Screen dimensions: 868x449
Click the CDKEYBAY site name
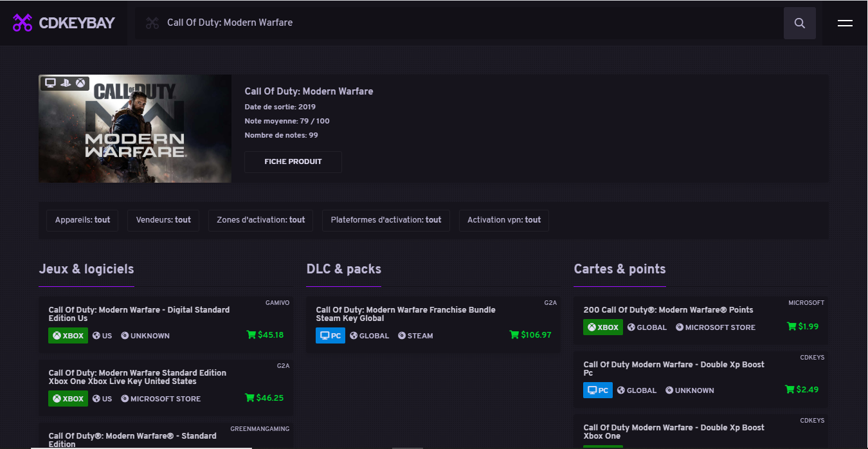click(x=77, y=23)
